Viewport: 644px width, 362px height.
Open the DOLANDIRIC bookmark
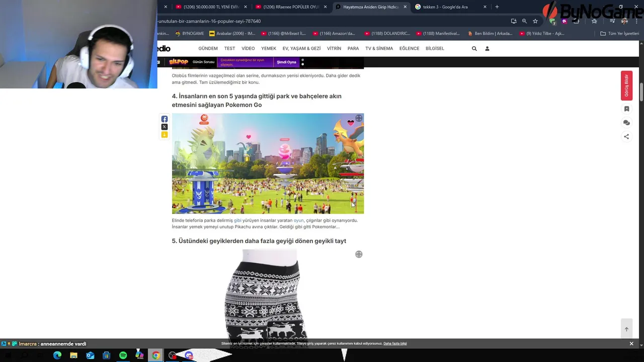(387, 34)
